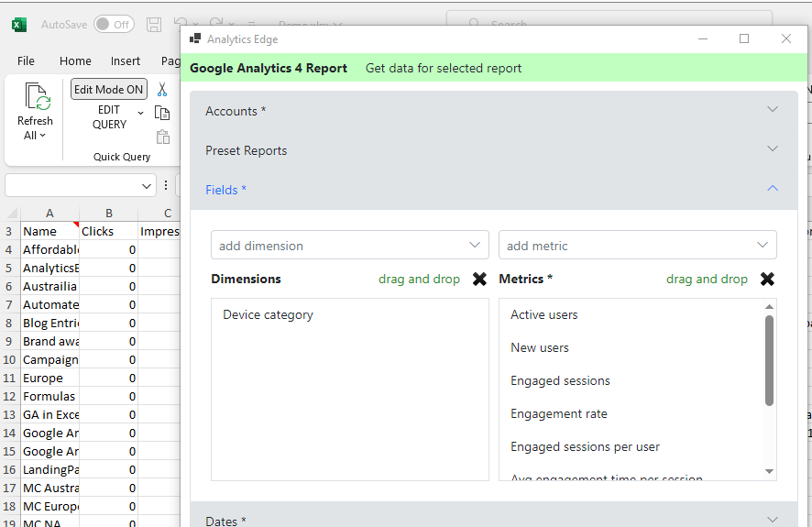Click the Preset Reports chevron arrow
The width and height of the screenshot is (812, 527).
click(x=772, y=148)
